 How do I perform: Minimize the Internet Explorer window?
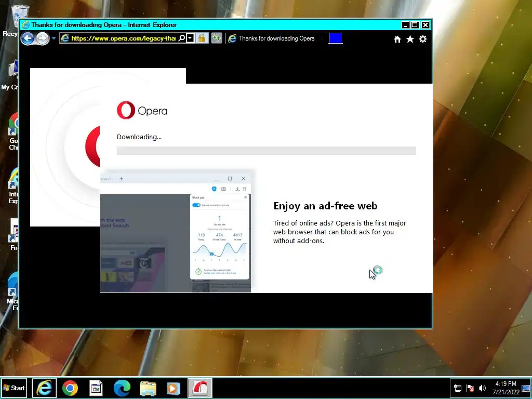coord(405,25)
